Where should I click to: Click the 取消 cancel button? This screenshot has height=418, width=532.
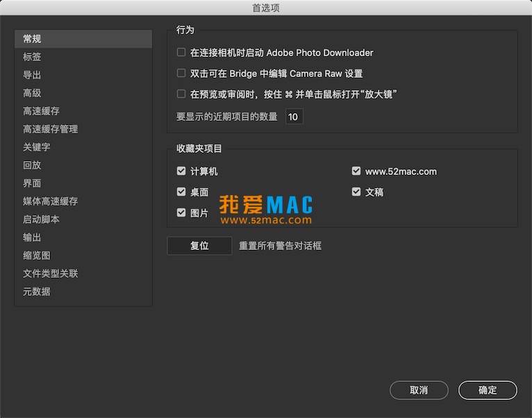pyautogui.click(x=419, y=390)
